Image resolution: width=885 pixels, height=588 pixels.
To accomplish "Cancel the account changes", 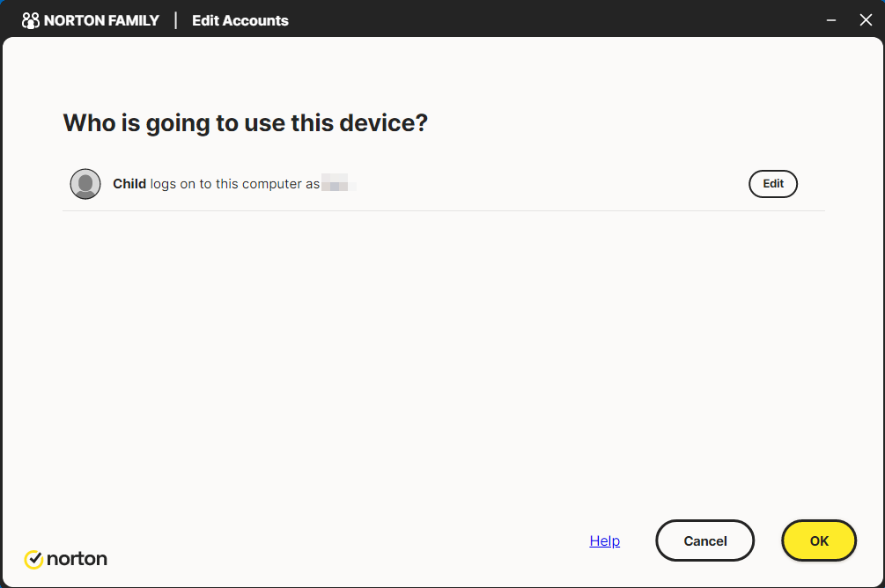I will click(705, 540).
